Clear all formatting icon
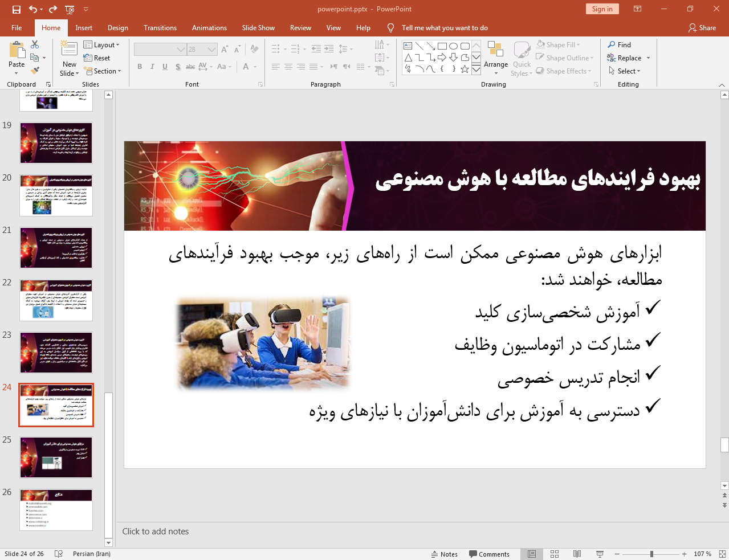 point(254,50)
